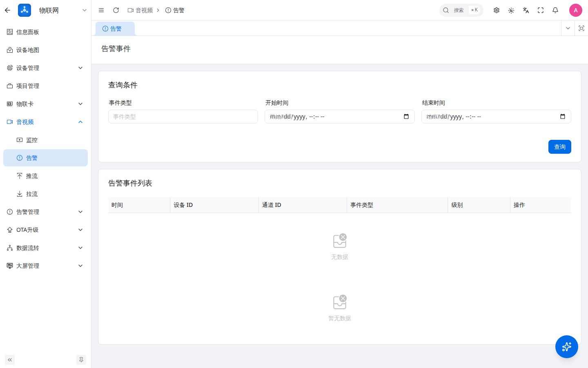588x368 pixels.
Task: Click the 大屏管理 monitor icon
Action: pyautogui.click(x=10, y=266)
